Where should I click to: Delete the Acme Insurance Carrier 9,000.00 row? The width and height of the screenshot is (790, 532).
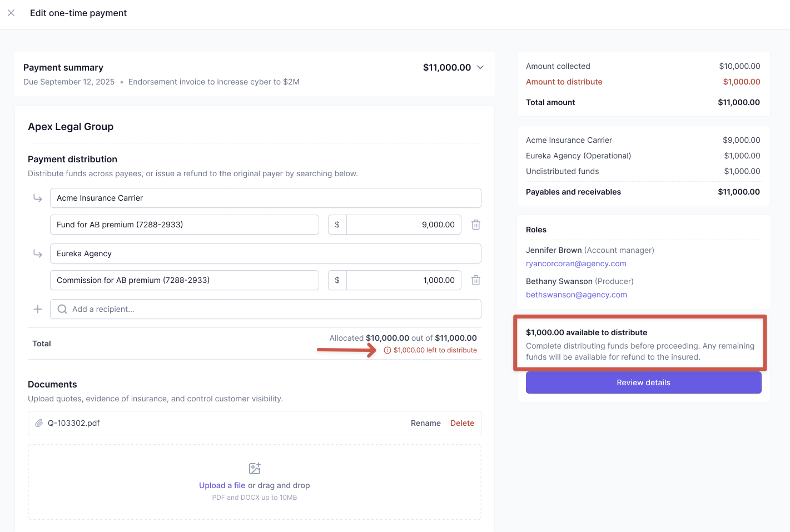click(x=476, y=225)
